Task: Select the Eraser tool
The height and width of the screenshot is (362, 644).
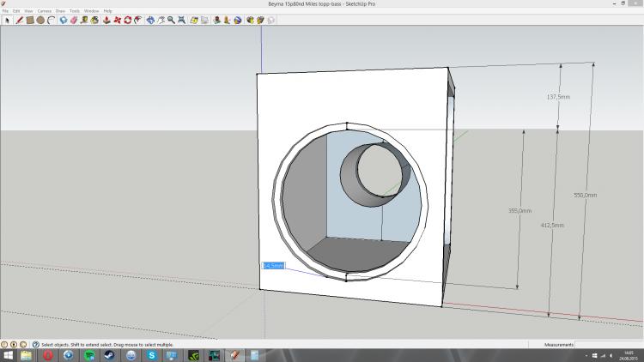Action: pos(74,20)
